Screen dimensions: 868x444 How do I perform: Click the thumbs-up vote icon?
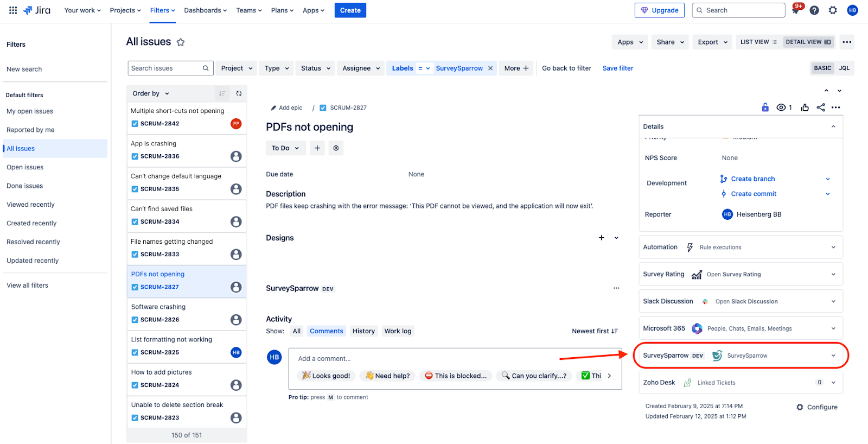pyautogui.click(x=805, y=107)
